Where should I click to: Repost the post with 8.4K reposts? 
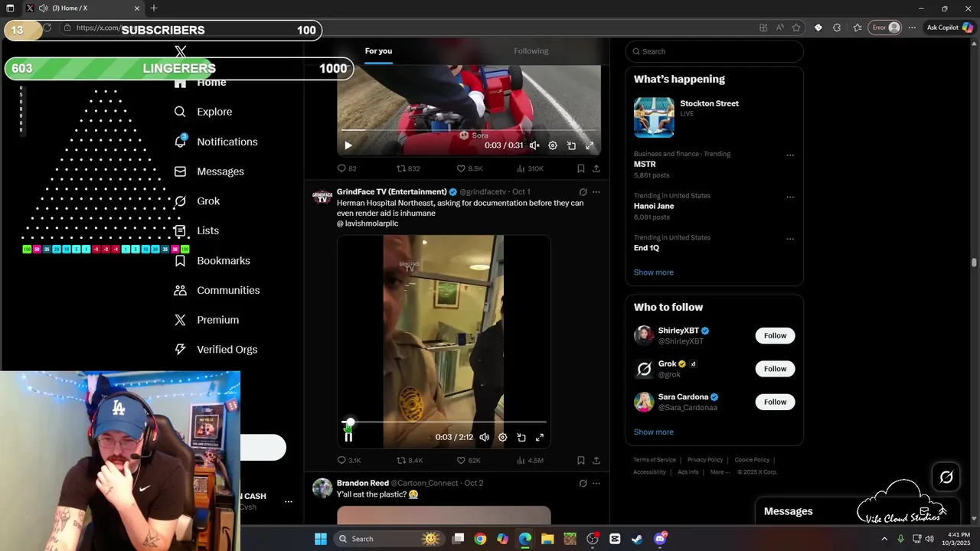coord(409,461)
